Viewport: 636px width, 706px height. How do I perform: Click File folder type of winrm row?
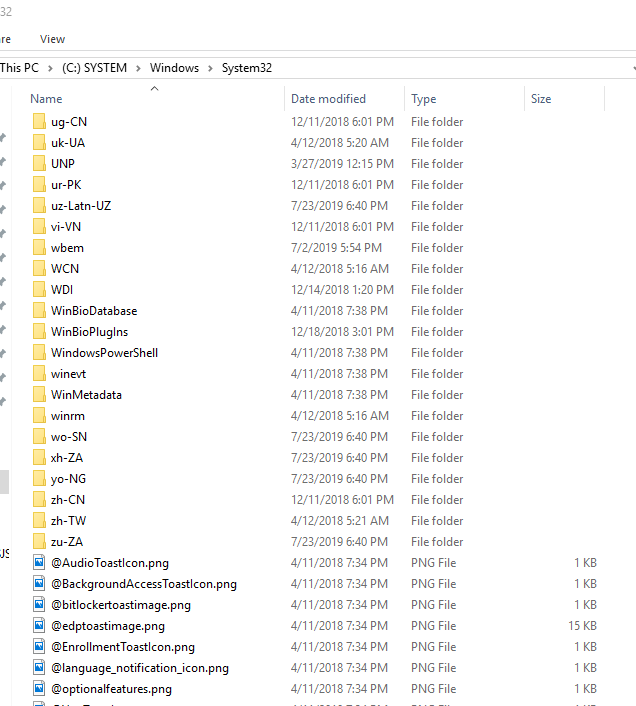[437, 416]
